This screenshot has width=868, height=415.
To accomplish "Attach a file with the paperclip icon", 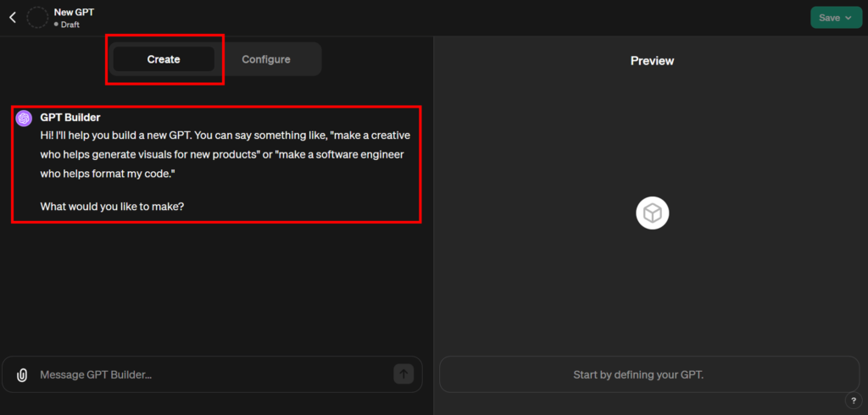I will (21, 375).
